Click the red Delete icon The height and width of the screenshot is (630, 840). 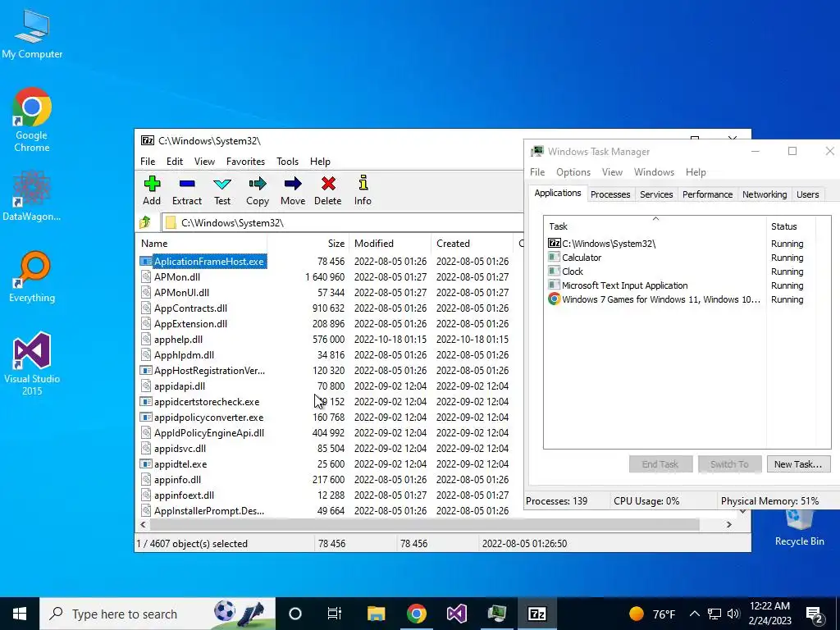328,190
